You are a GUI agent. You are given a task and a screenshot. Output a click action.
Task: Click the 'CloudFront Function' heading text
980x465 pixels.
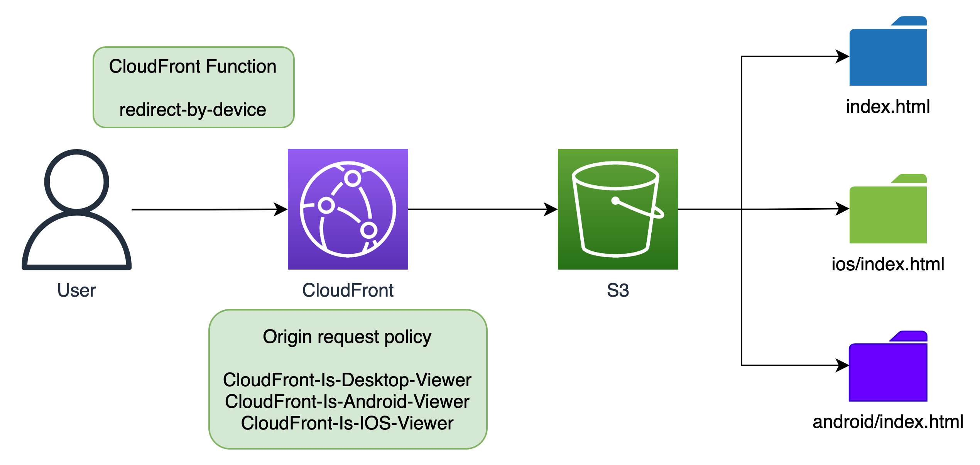(193, 66)
